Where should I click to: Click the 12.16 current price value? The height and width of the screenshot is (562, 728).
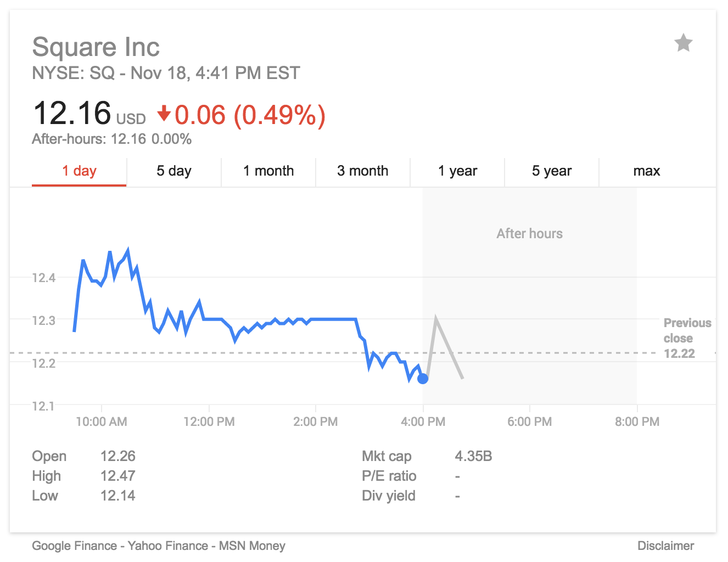coord(72,113)
